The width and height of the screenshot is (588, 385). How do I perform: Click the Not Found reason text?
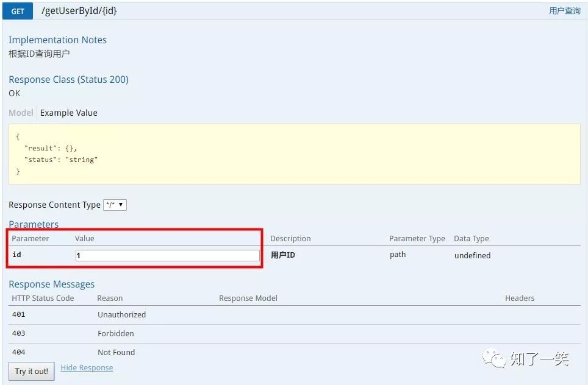tap(117, 353)
